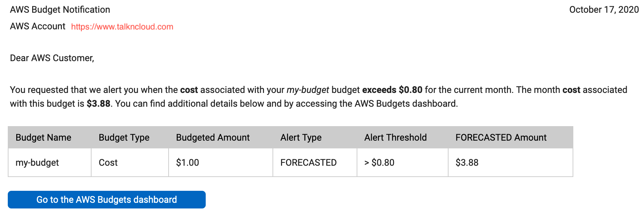This screenshot has height=212, width=644.
Task: Click the Dear AWS Customer greeting
Action: (x=52, y=58)
